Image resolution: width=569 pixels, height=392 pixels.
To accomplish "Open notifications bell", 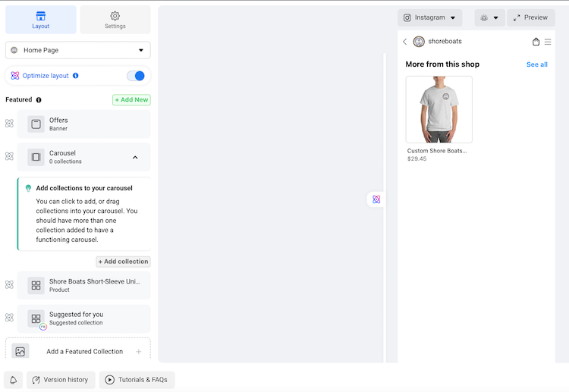I will pyautogui.click(x=13, y=380).
